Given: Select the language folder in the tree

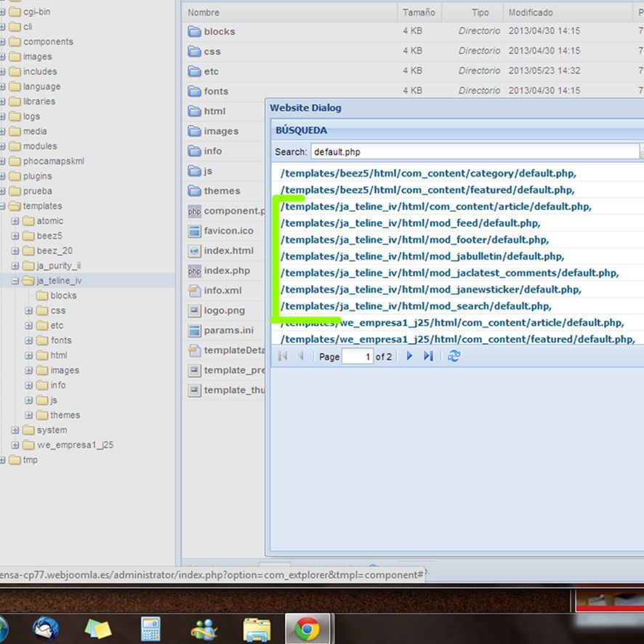Looking at the screenshot, I should tap(41, 86).
